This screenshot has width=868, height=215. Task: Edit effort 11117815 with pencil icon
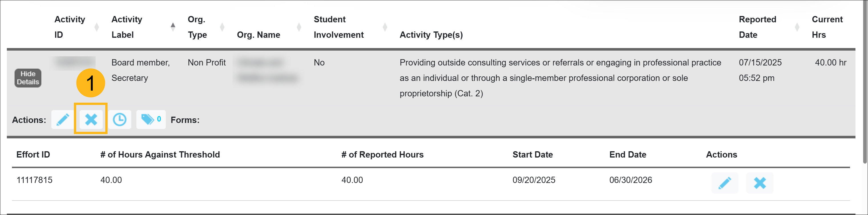724,183
